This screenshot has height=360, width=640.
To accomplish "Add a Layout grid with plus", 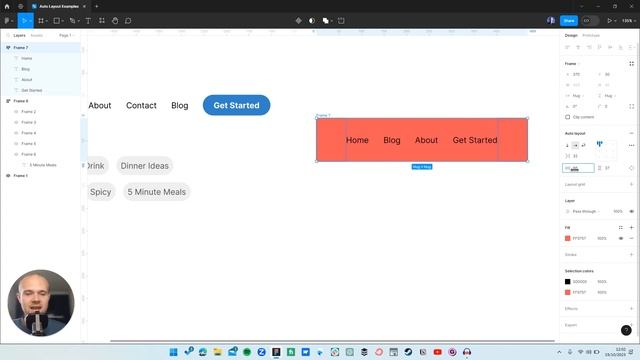I will tap(631, 184).
